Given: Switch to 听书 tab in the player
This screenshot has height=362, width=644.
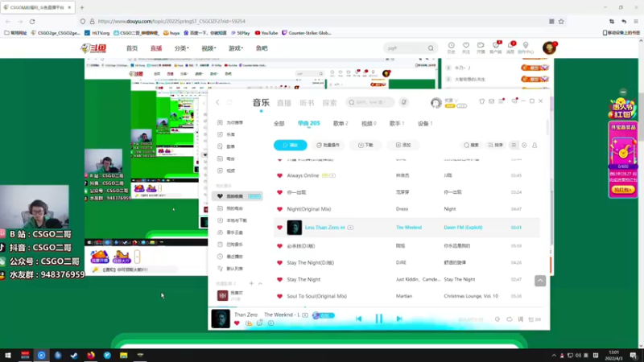Looking at the screenshot, I should click(x=307, y=103).
